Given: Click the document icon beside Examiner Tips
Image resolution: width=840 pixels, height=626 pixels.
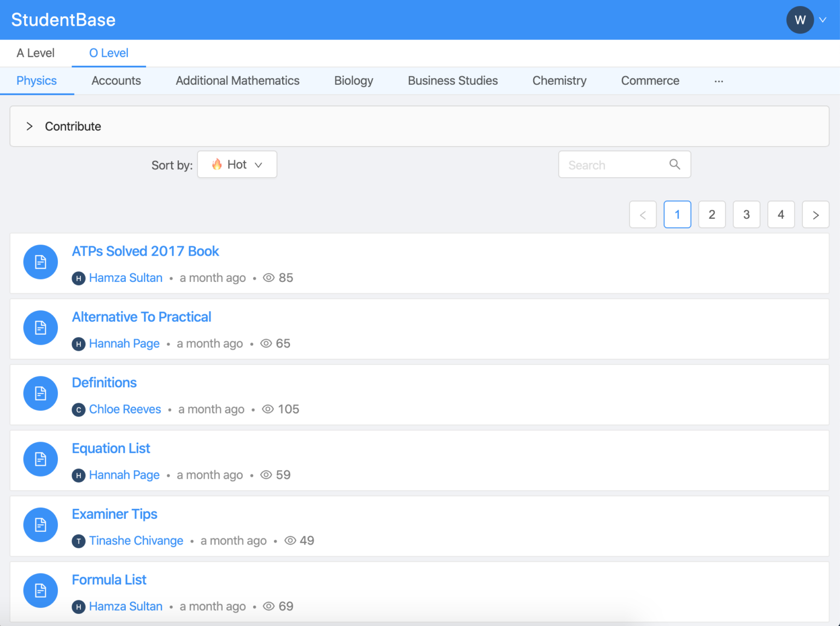Looking at the screenshot, I should click(x=40, y=525).
